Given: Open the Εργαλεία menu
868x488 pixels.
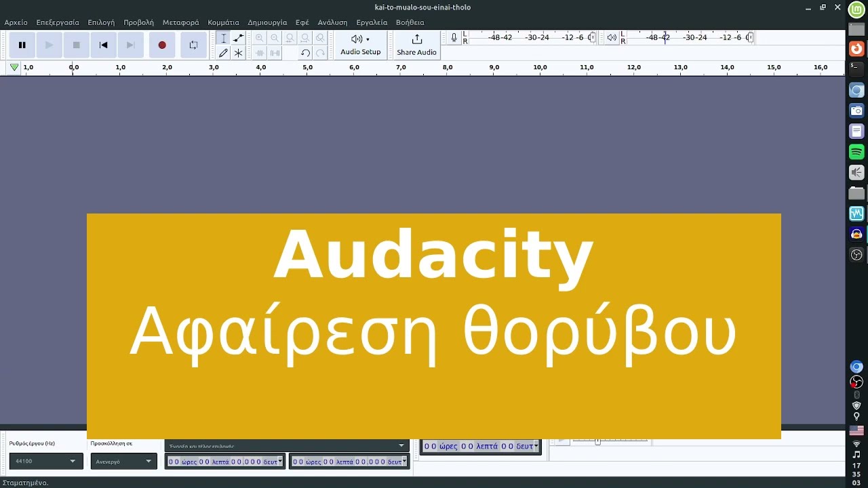Looking at the screenshot, I should coord(372,22).
